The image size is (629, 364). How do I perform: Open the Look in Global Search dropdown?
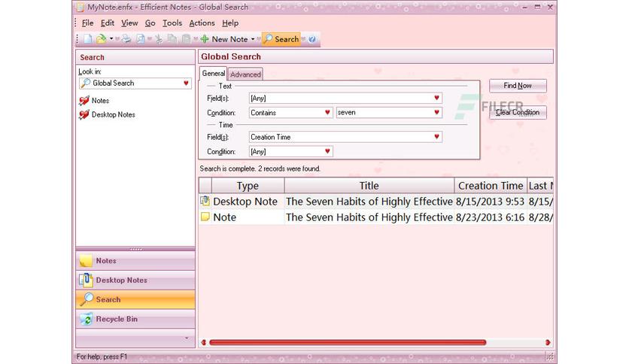tap(186, 83)
